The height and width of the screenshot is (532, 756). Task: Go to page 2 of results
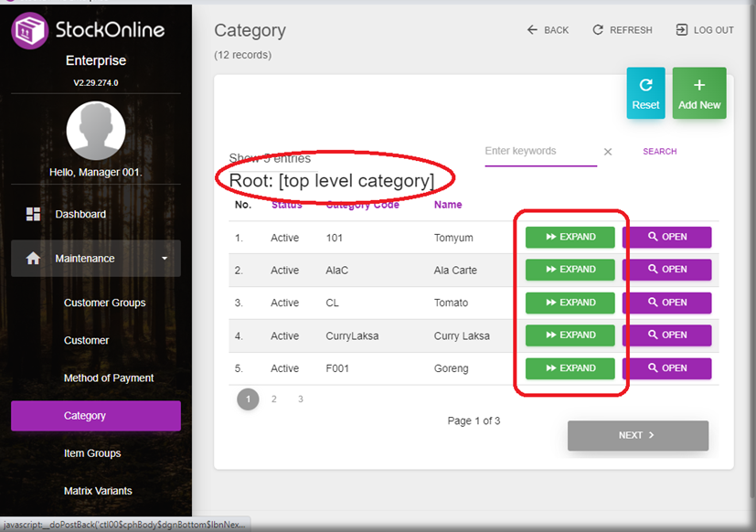click(274, 399)
